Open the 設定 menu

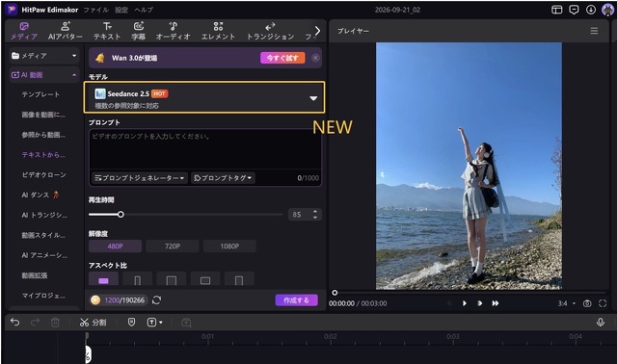point(121,10)
